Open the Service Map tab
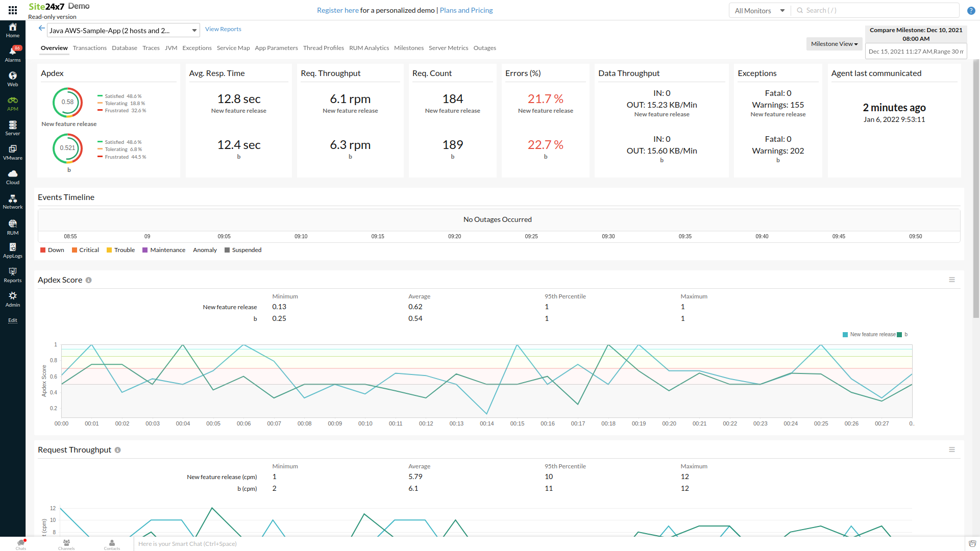The width and height of the screenshot is (980, 551). pos(233,47)
